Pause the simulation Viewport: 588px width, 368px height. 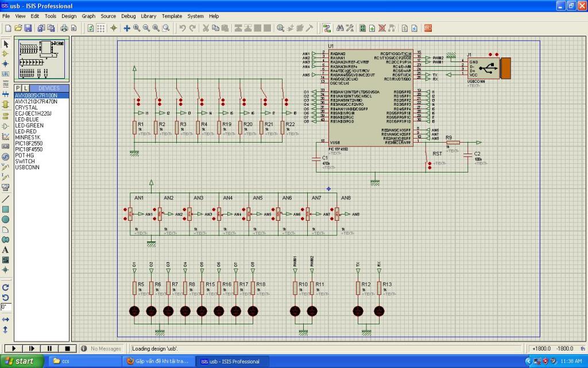point(49,348)
